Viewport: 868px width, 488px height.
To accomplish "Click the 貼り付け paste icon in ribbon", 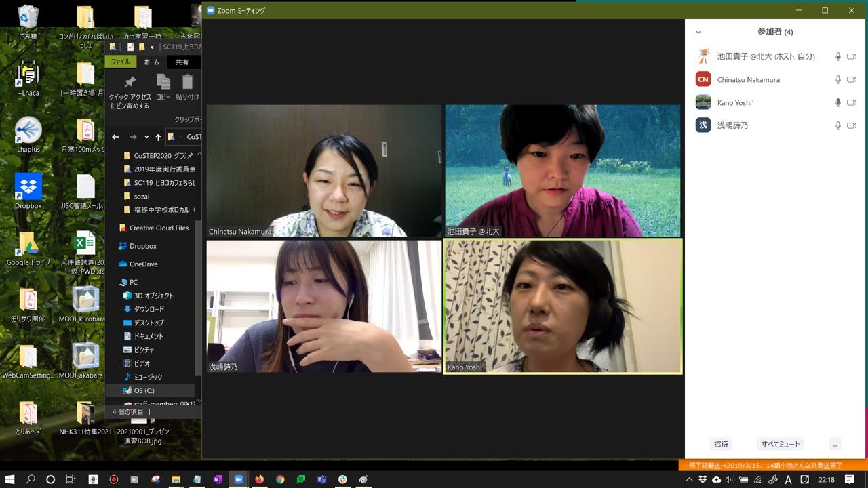I will (x=188, y=82).
